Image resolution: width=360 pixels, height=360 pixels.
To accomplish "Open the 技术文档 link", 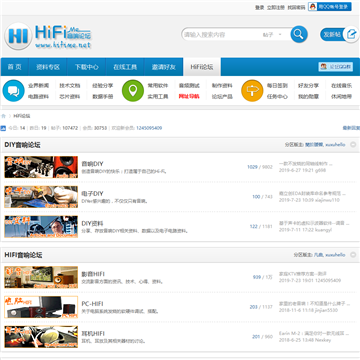I will pyautogui.click(x=70, y=85).
